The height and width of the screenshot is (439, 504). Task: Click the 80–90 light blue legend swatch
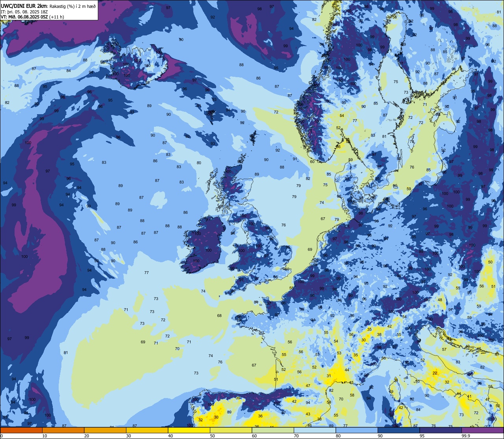[357, 430]
